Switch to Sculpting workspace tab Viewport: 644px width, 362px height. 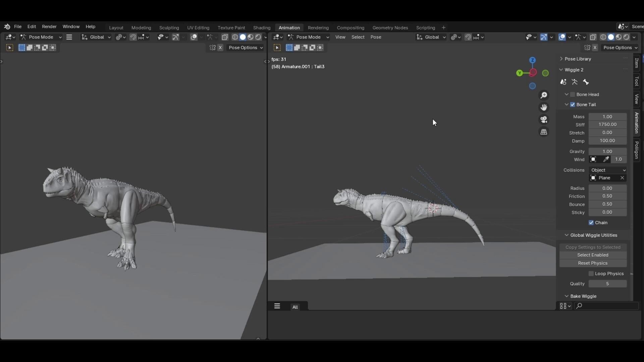click(169, 28)
